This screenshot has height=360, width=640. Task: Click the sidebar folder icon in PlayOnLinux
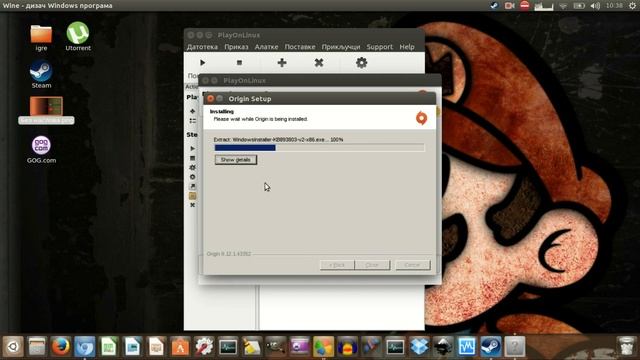click(193, 196)
